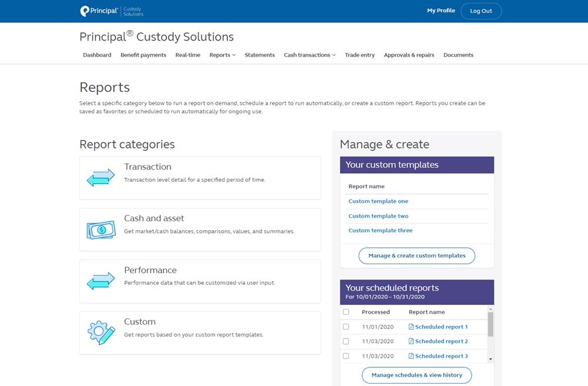Check the box for Scheduled report 1

pos(346,327)
